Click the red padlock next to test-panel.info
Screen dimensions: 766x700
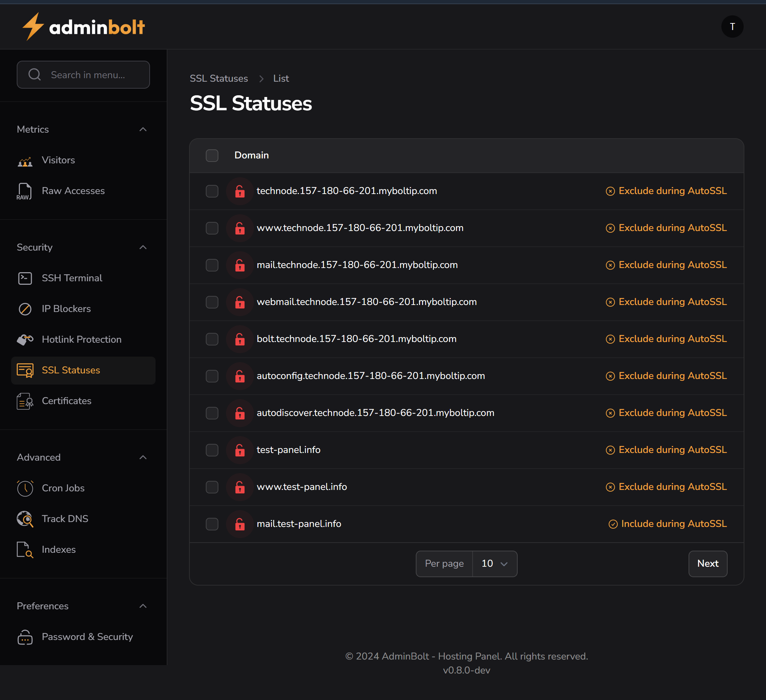click(240, 450)
